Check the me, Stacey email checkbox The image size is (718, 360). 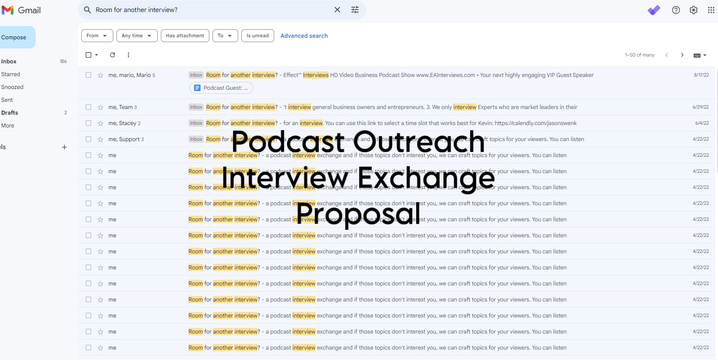(88, 123)
